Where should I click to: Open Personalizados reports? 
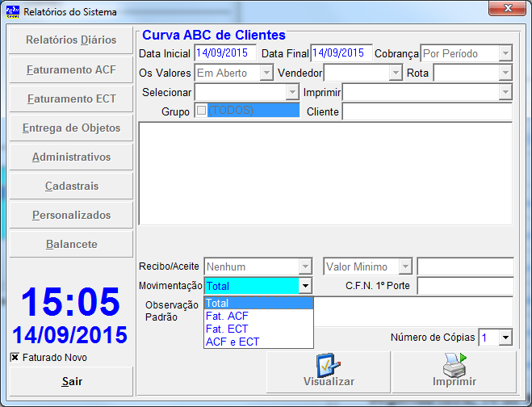click(71, 216)
